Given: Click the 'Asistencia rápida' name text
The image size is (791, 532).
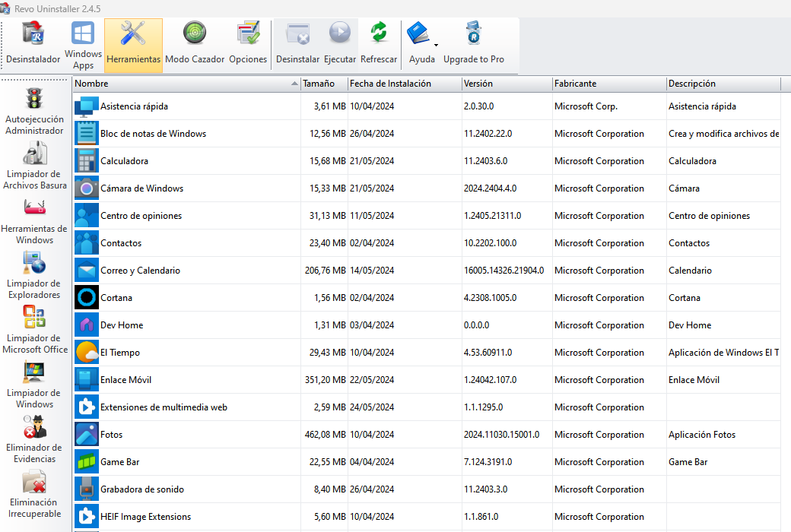Looking at the screenshot, I should pos(134,106).
